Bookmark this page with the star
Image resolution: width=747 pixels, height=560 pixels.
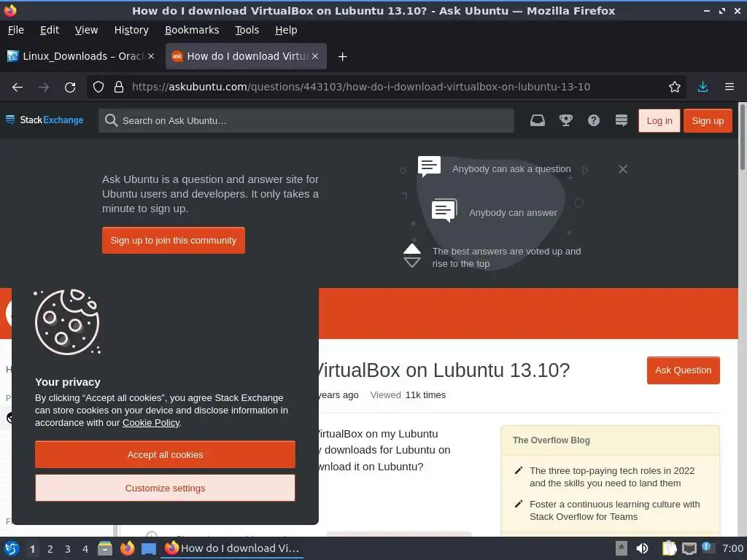pos(674,87)
